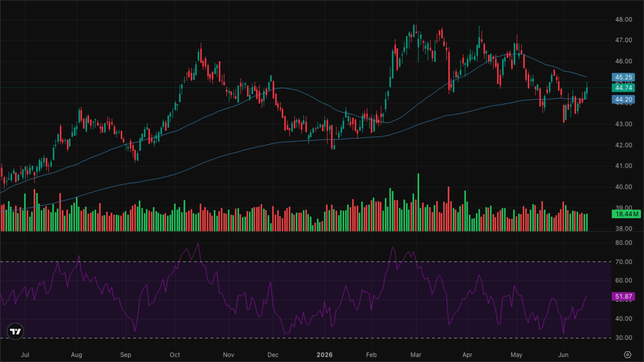
Task: Select the blue 45.25 moving average price label
Action: pyautogui.click(x=623, y=77)
